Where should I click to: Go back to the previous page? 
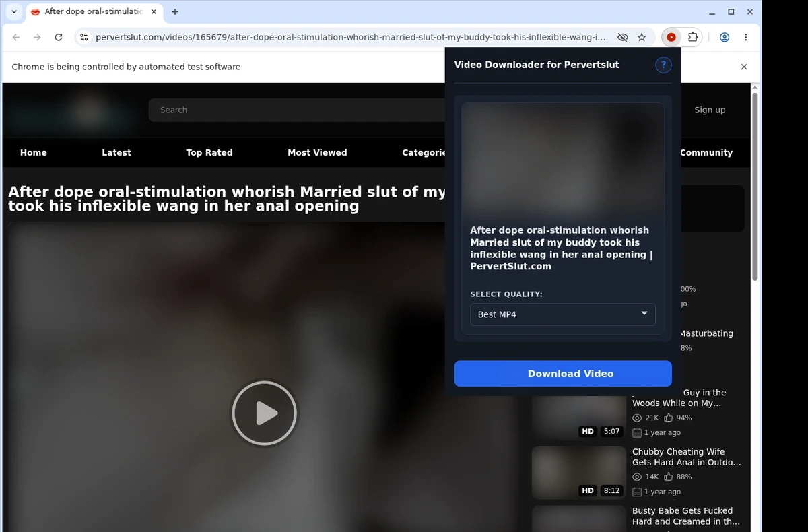[16, 38]
